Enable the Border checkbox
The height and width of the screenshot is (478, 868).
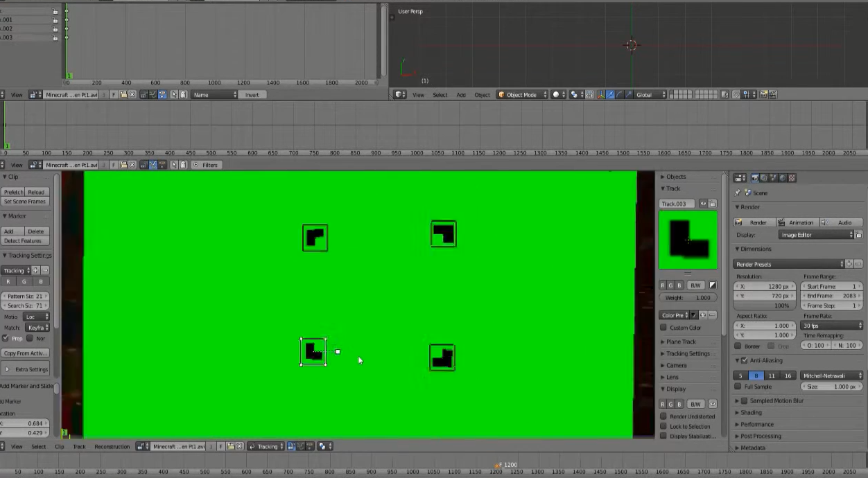click(x=738, y=346)
